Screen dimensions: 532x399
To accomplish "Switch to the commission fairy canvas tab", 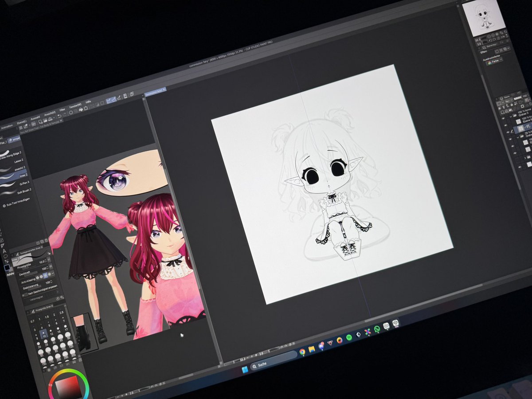I will [155, 91].
